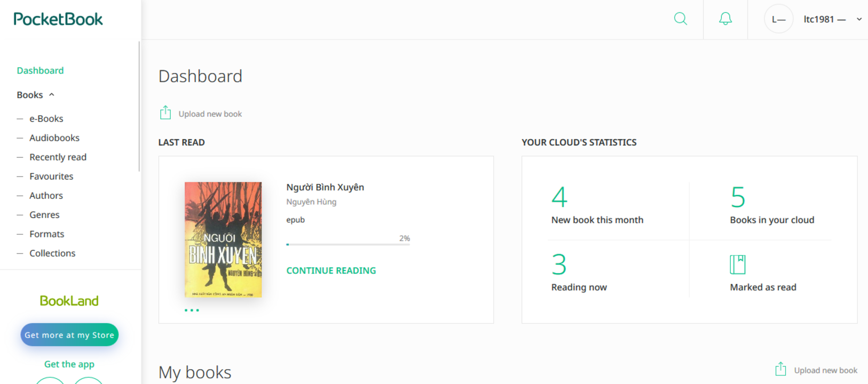This screenshot has height=384, width=868.
Task: Click 3 Reading now statistic
Action: (x=579, y=273)
